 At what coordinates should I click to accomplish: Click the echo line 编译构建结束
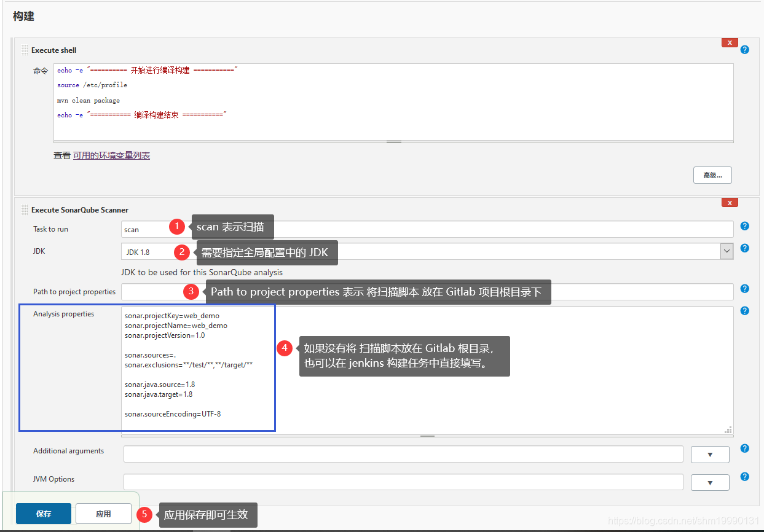click(142, 115)
